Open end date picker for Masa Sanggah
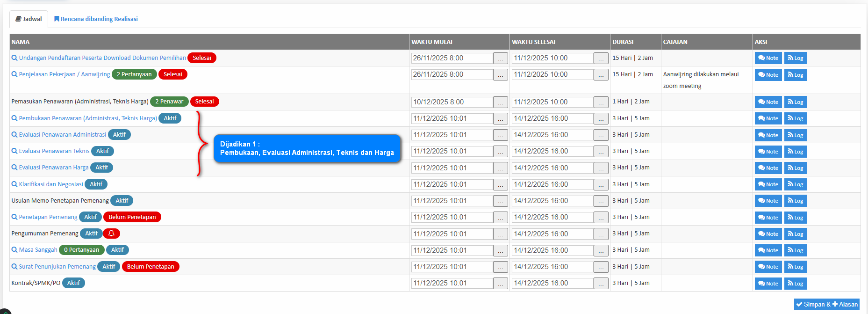This screenshot has width=868, height=314. [601, 251]
